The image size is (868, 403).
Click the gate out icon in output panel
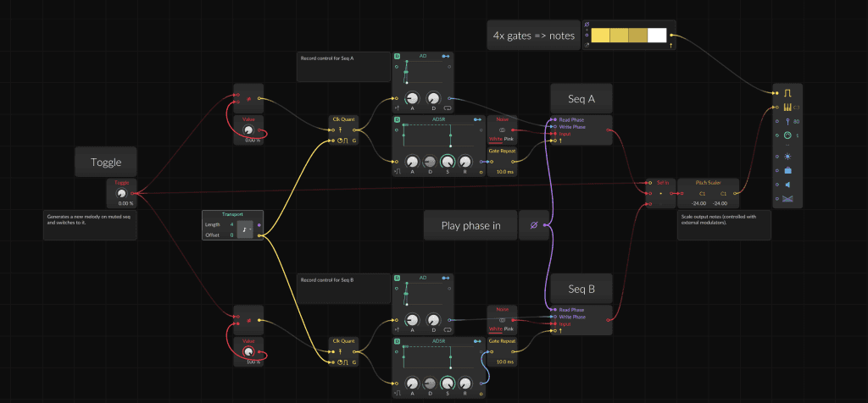pos(787,93)
